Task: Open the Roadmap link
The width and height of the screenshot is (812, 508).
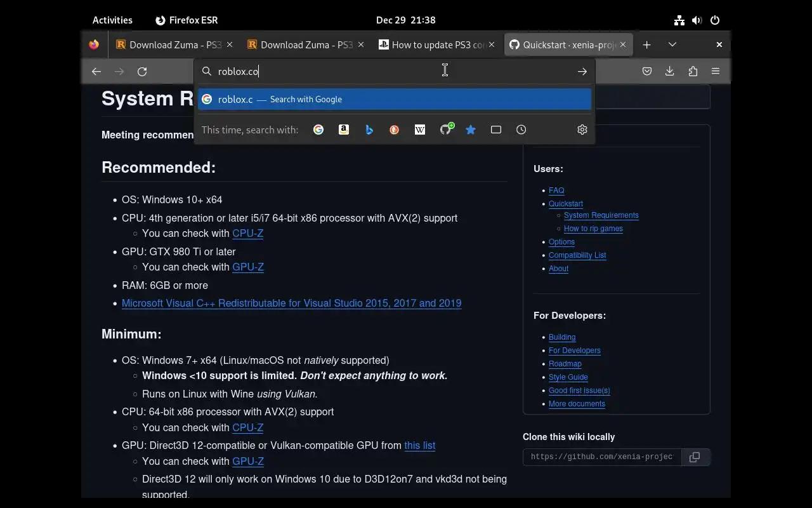Action: (x=565, y=364)
